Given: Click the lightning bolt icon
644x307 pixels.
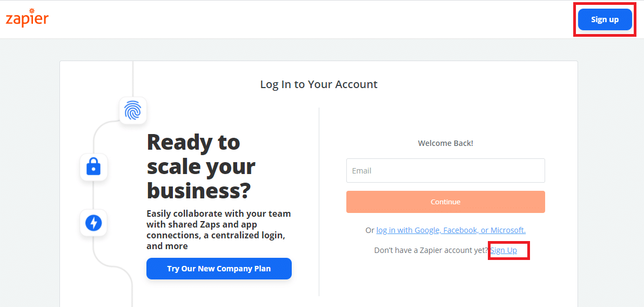Looking at the screenshot, I should point(93,223).
